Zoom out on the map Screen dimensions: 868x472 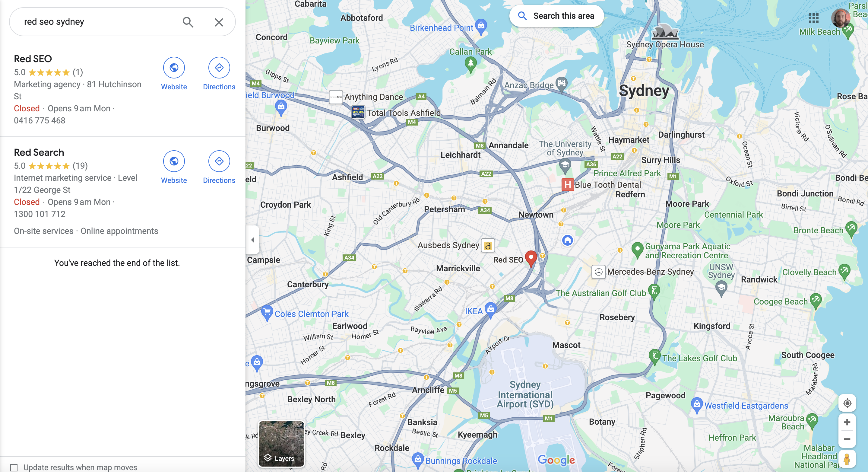tap(847, 439)
